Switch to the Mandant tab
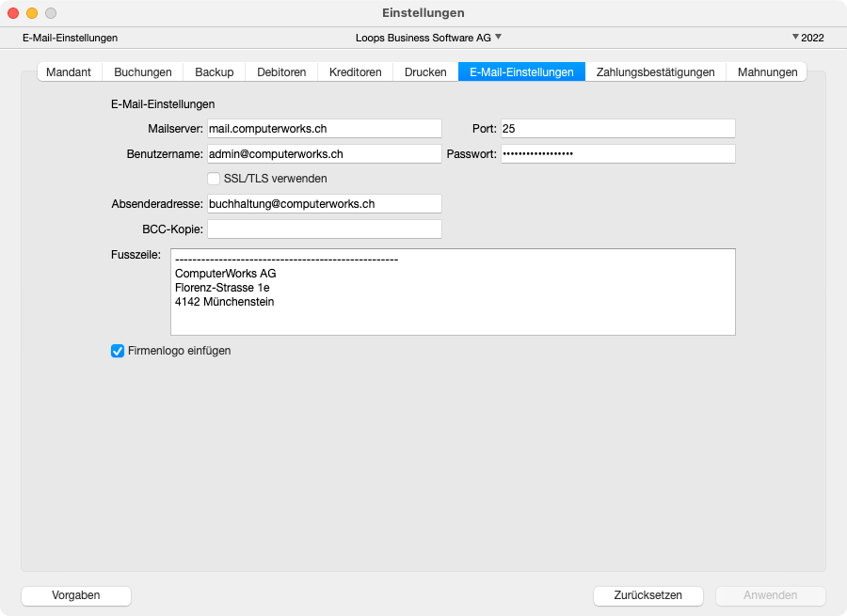This screenshot has height=616, width=847. pos(68,71)
